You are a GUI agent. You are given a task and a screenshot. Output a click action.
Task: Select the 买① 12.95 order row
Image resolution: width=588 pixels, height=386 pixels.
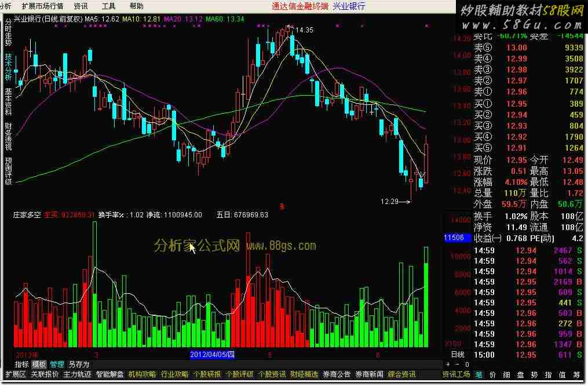coord(528,104)
